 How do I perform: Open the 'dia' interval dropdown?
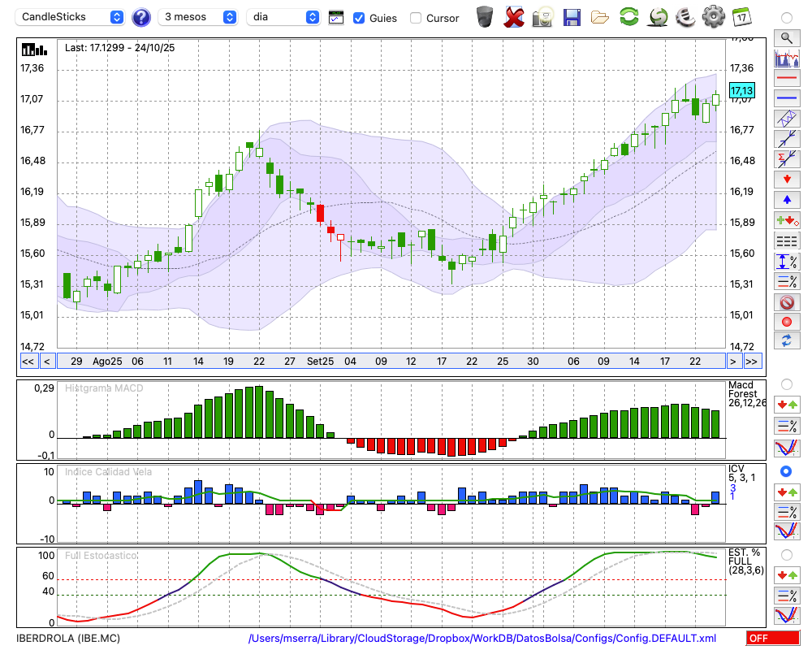[283, 17]
